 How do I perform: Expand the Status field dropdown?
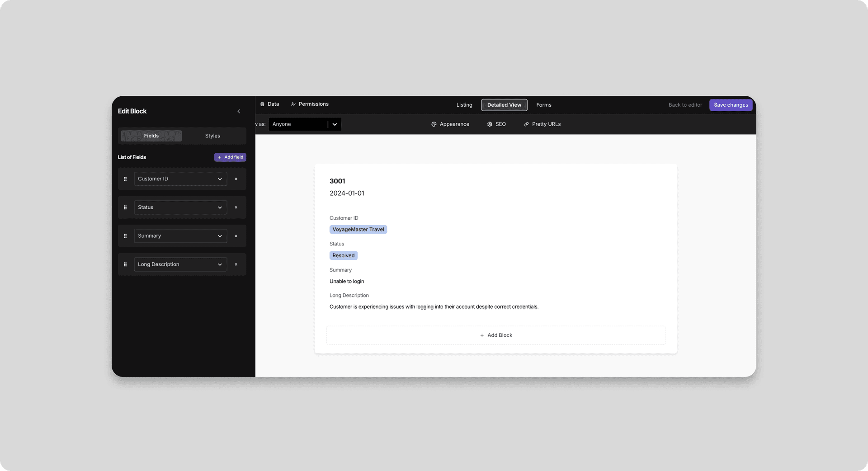[180, 207]
